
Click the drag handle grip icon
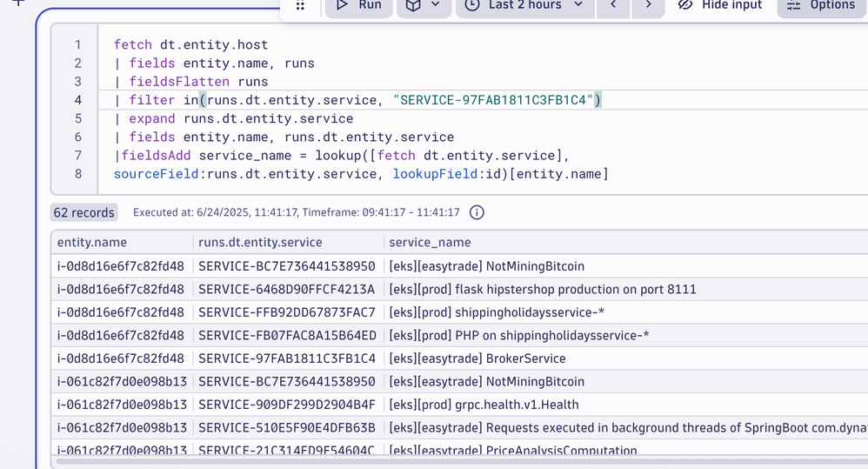[300, 5]
